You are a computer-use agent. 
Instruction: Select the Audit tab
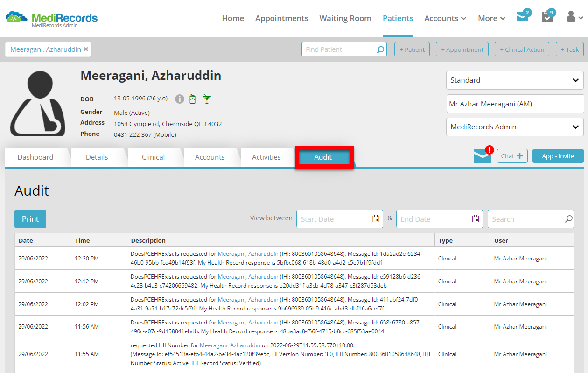point(324,157)
